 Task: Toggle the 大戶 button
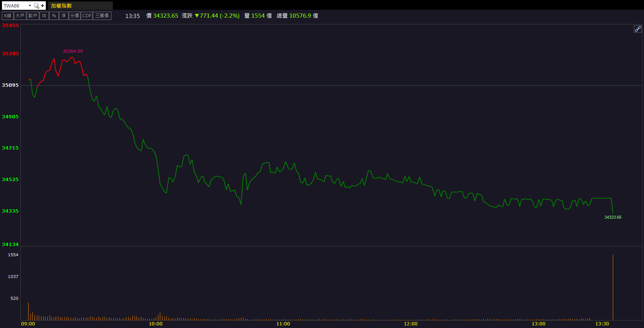click(x=20, y=16)
